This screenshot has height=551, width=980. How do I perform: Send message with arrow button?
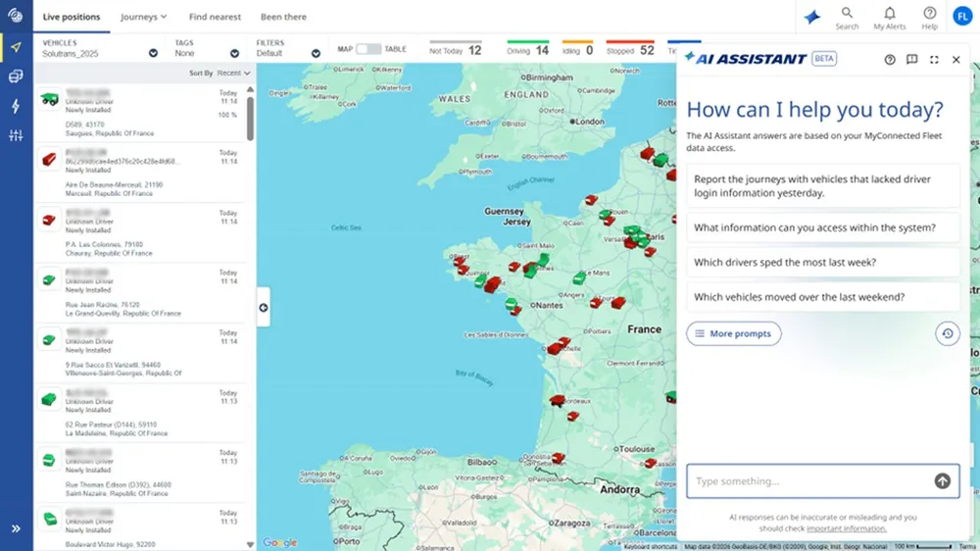pos(943,481)
